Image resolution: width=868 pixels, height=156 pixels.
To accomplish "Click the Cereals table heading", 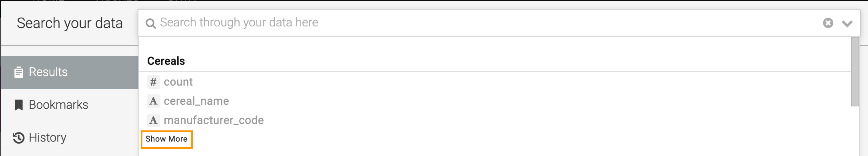I will (x=166, y=61).
